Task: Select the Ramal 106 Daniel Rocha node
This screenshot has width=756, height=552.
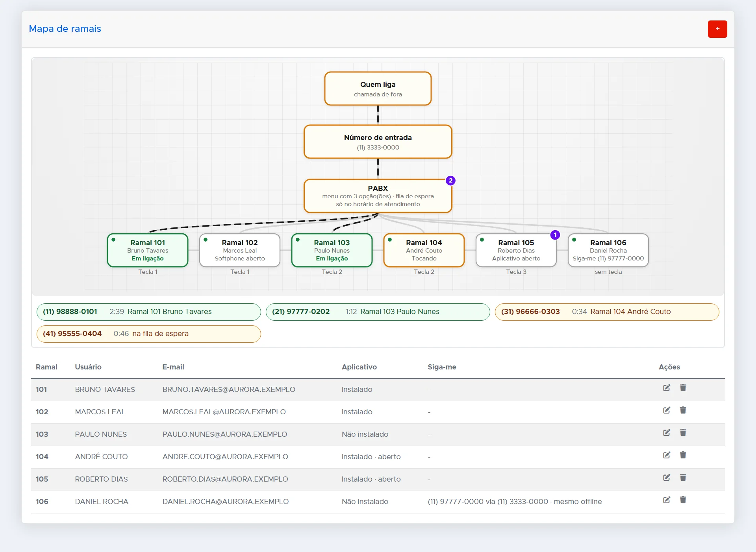Action: [608, 250]
